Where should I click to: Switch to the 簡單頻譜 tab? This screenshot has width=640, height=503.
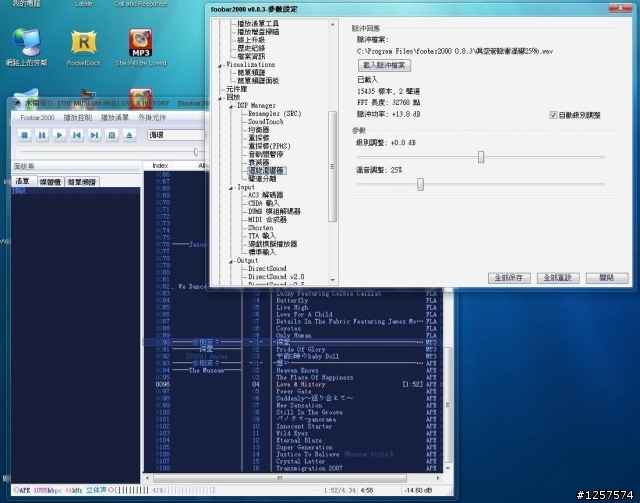[x=82, y=182]
